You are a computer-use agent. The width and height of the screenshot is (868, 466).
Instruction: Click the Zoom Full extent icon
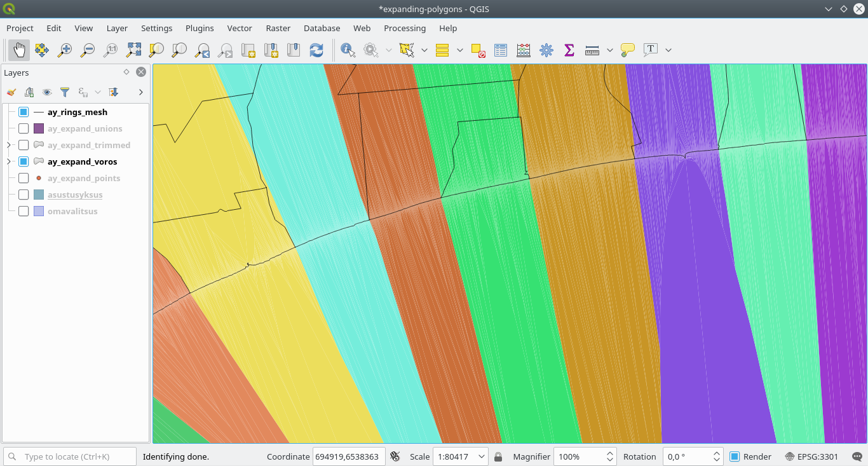(133, 50)
